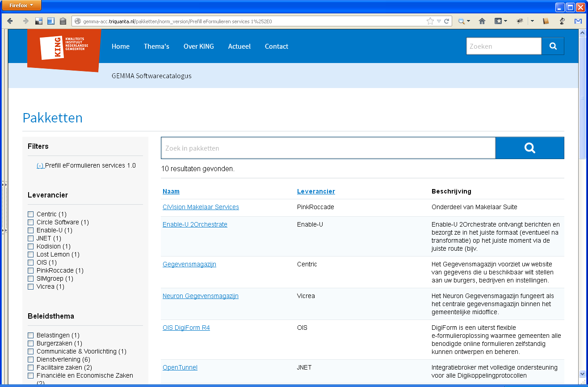Focus the header Zoeken search field
The image size is (588, 387).
(x=504, y=46)
